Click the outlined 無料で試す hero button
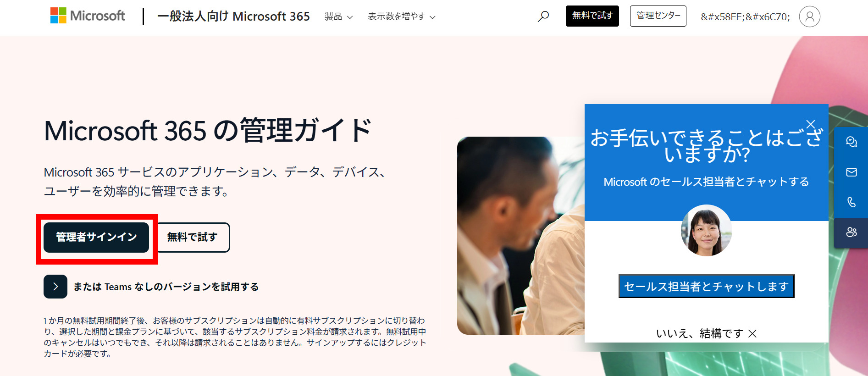This screenshot has height=376, width=868. [192, 237]
